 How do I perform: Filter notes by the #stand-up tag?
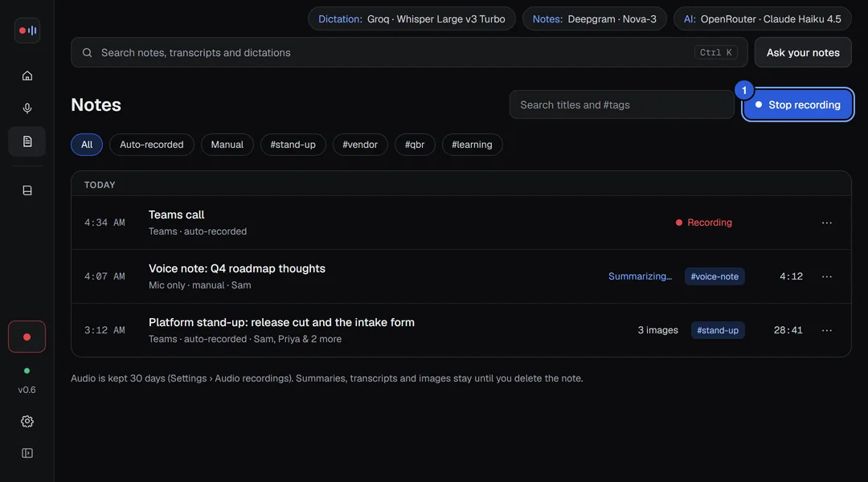293,145
